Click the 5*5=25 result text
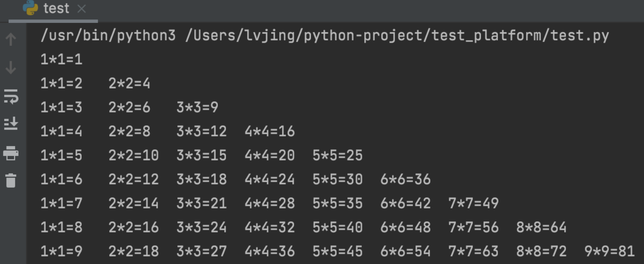644x264 pixels. tap(337, 155)
